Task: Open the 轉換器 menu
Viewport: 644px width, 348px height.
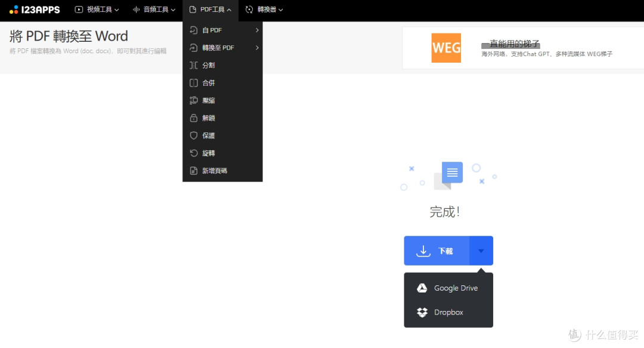Action: [264, 10]
